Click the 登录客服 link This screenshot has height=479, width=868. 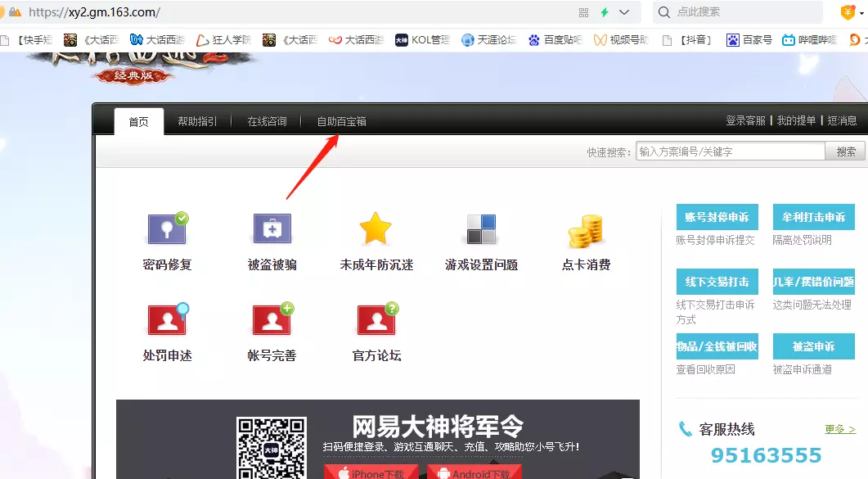click(x=745, y=120)
